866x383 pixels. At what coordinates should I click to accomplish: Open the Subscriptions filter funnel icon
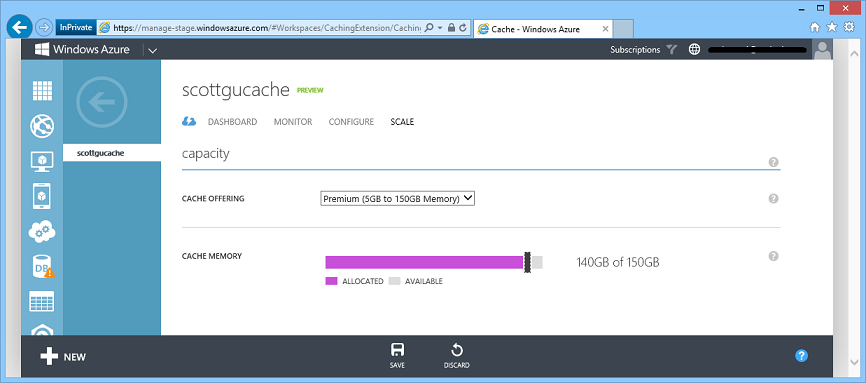pos(671,50)
